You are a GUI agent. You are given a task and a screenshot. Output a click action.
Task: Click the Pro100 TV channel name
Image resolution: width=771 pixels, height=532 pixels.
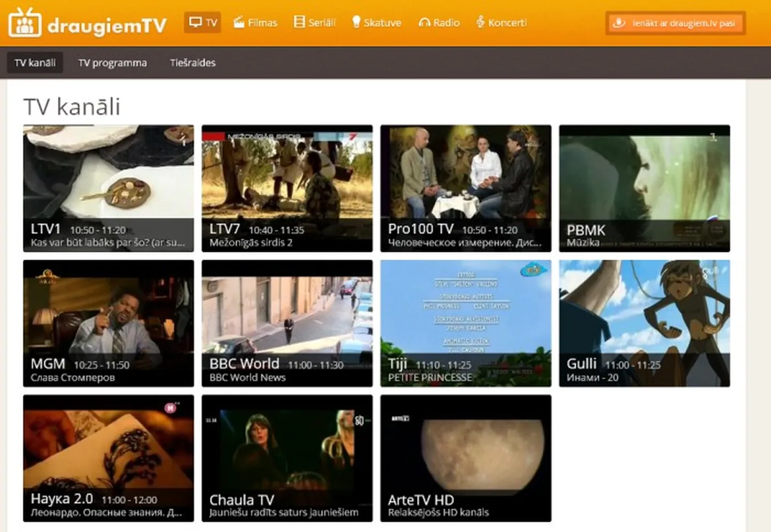(x=421, y=229)
